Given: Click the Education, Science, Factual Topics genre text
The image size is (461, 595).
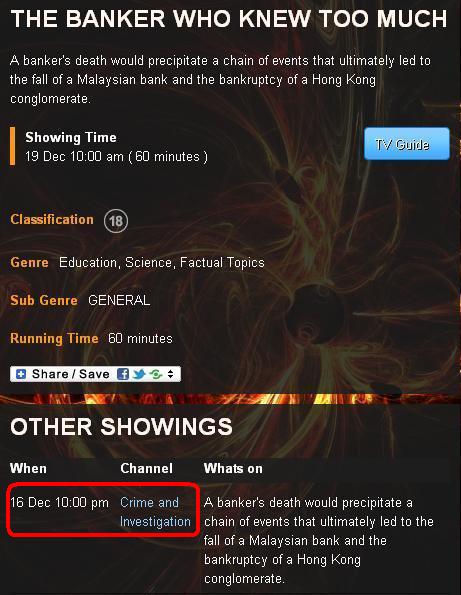Looking at the screenshot, I should [x=162, y=262].
